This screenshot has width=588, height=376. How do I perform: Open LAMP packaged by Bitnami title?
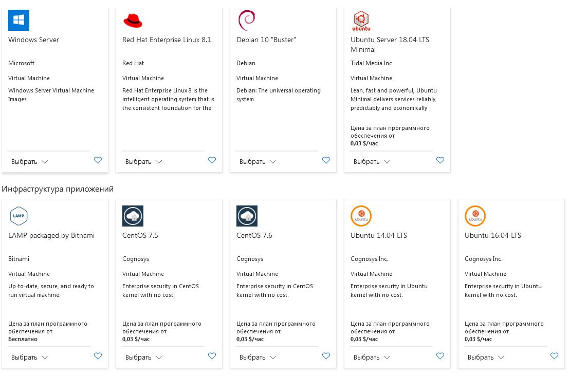pos(51,235)
